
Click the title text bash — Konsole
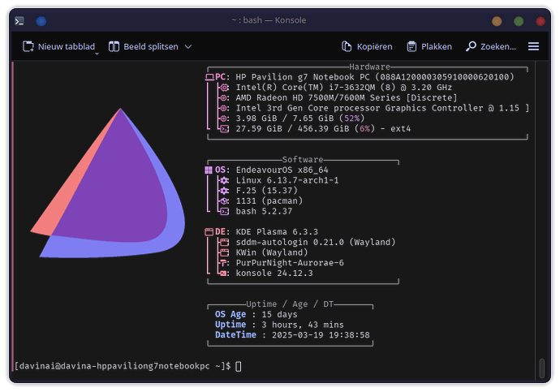(x=274, y=20)
